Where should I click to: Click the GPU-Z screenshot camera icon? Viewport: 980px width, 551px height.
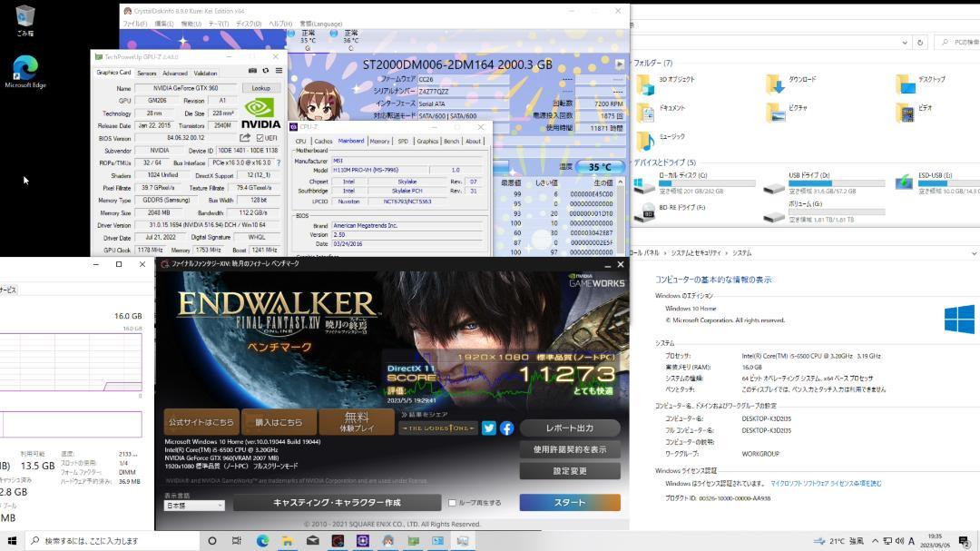coord(252,72)
